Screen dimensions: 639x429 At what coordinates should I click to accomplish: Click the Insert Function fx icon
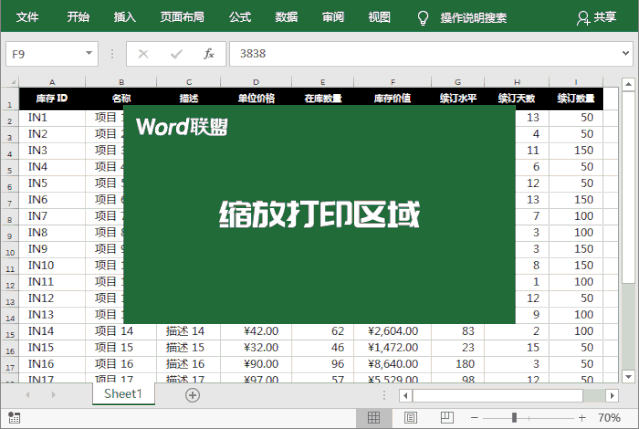(x=209, y=53)
